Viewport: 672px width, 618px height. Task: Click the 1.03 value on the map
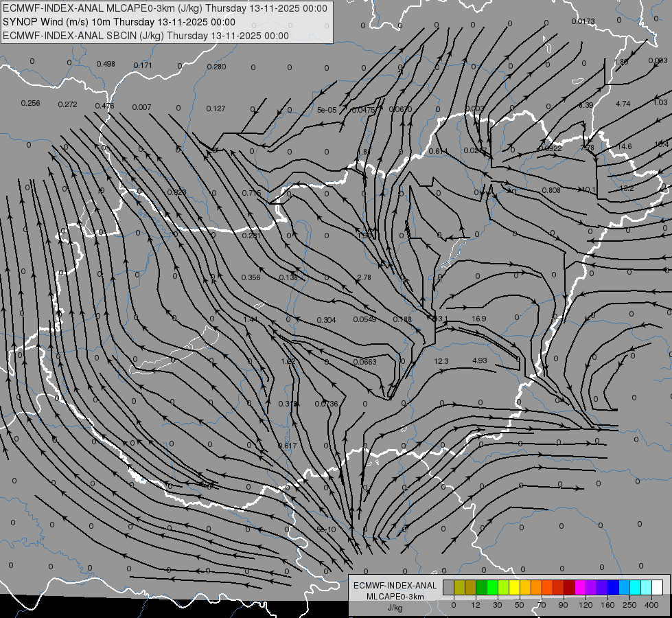pyautogui.click(x=660, y=102)
